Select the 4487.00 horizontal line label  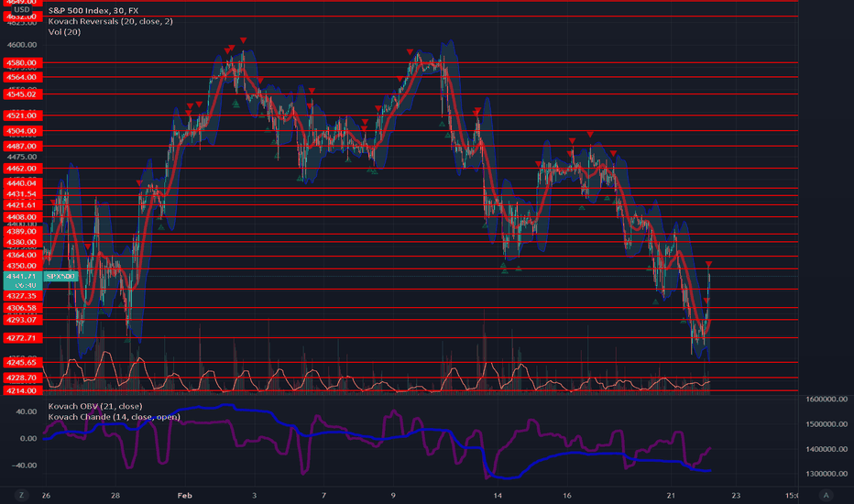(22, 146)
